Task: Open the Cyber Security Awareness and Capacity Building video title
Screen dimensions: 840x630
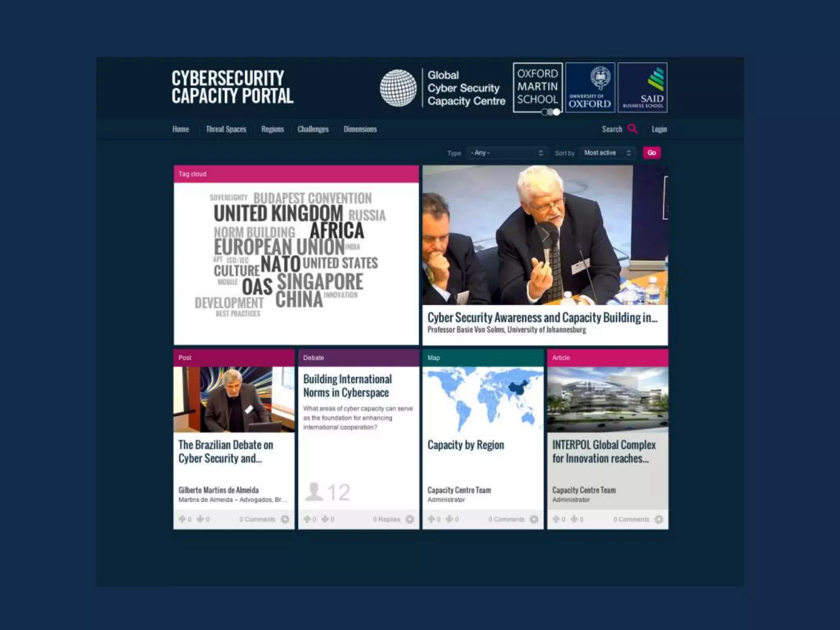Action: pos(542,317)
